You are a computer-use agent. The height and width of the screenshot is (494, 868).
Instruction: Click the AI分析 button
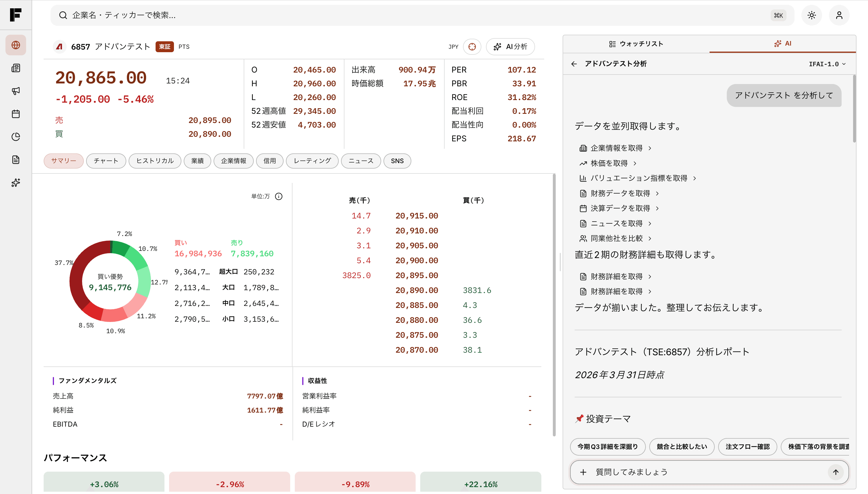click(x=510, y=46)
